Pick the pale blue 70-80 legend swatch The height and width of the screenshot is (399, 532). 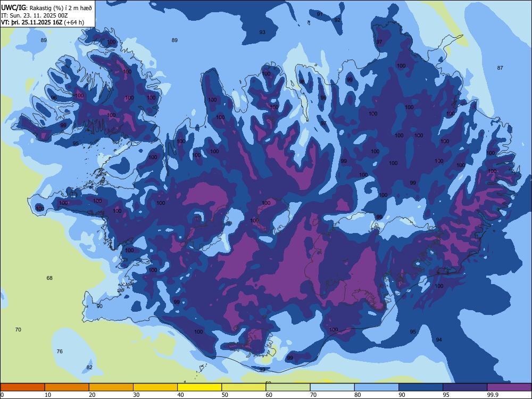[332, 387]
